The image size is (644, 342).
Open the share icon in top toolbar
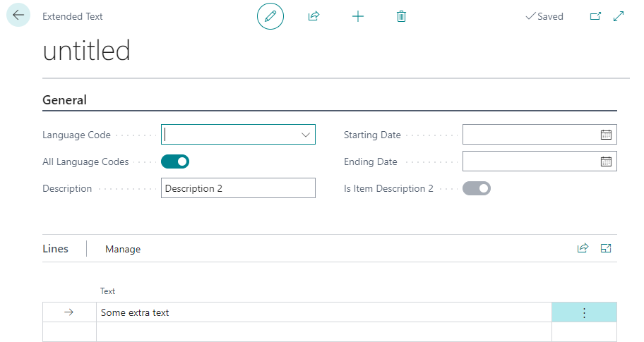pos(314,16)
